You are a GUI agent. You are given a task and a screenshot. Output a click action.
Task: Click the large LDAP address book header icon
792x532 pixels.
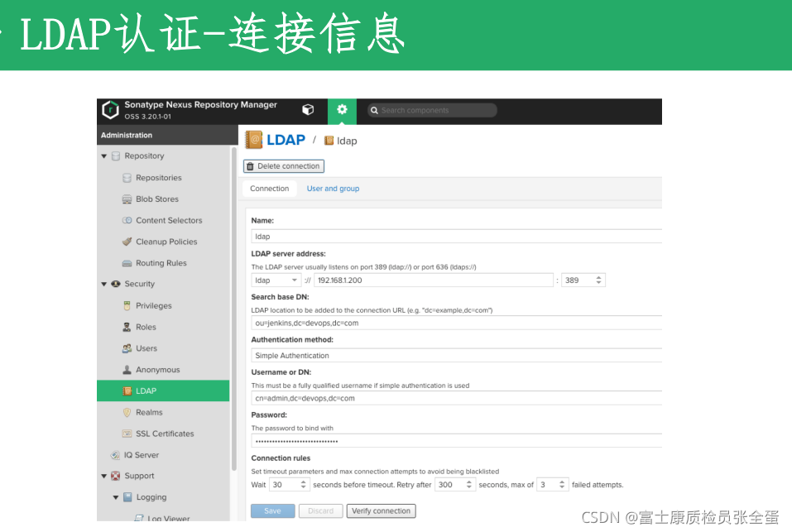click(x=253, y=139)
